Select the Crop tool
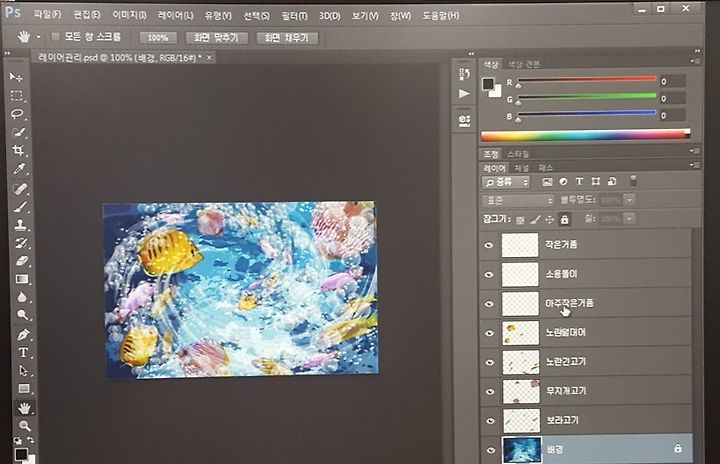Image resolution: width=720 pixels, height=464 pixels. 18,151
